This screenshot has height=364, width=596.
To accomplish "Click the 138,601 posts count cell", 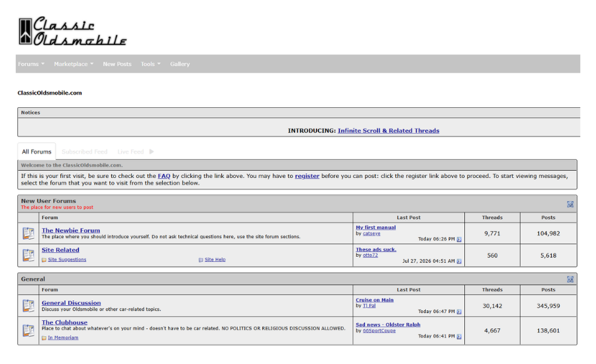I will pos(548,330).
